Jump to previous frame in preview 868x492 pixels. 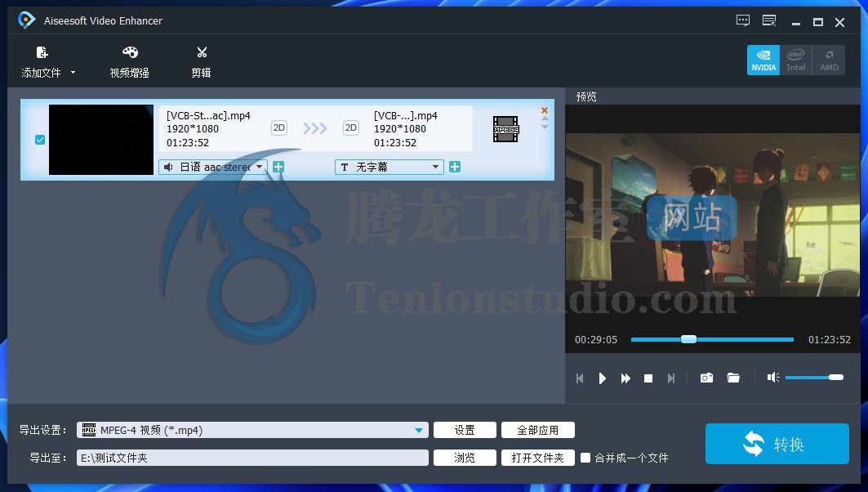click(x=580, y=378)
